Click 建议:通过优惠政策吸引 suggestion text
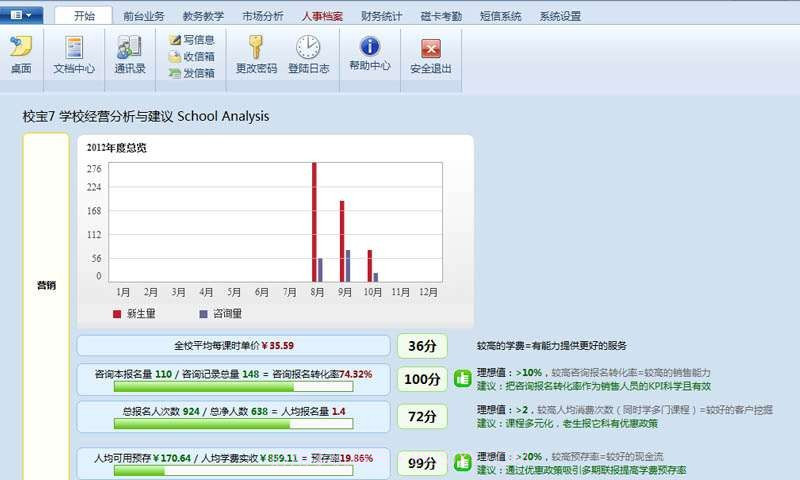The width and height of the screenshot is (800, 480). [x=582, y=470]
